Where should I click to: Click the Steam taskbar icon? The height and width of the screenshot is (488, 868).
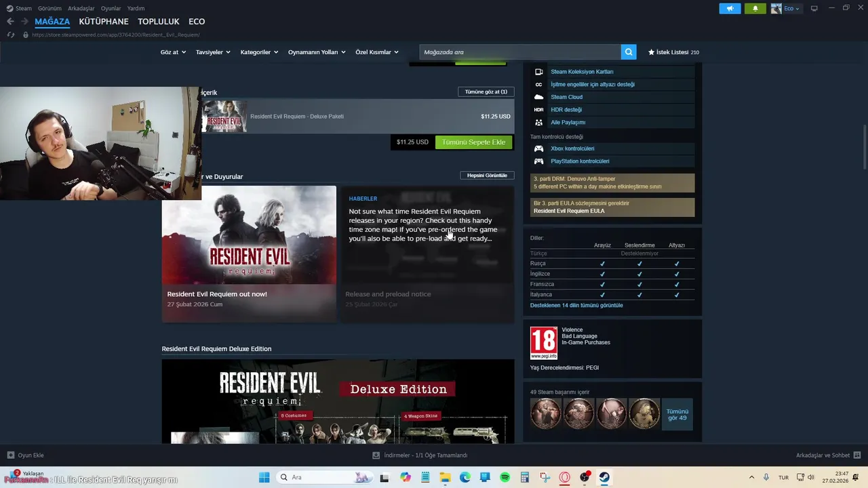(x=604, y=477)
